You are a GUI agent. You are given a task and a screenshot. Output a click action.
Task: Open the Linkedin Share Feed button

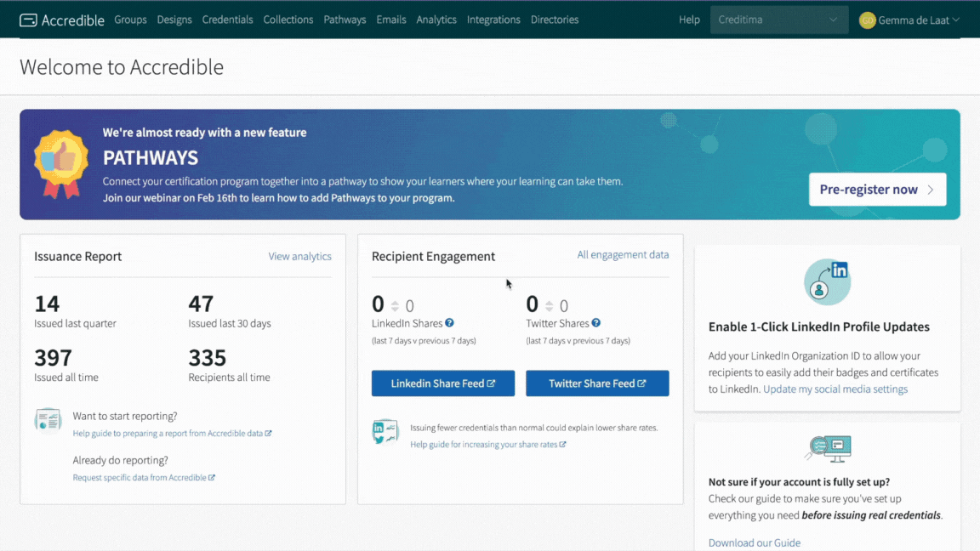pos(443,383)
